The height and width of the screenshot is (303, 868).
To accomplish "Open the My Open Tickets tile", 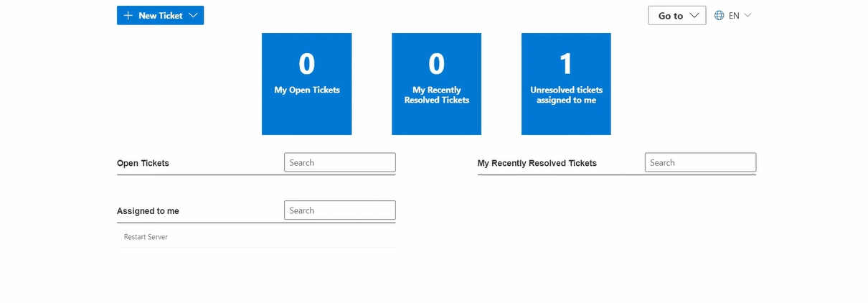I will 307,83.
